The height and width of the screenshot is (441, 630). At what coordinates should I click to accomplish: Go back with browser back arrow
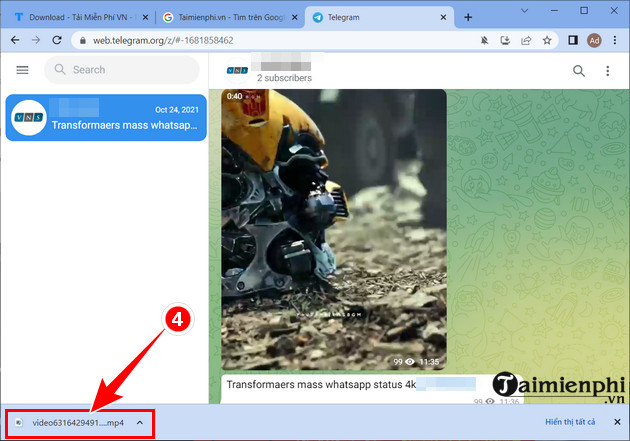tap(15, 40)
